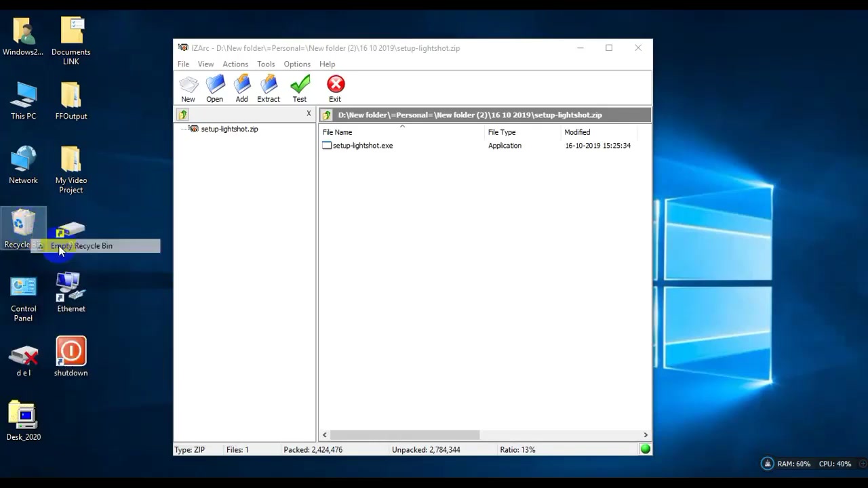
Task: Click the horizontal scrollbar right arrow
Action: point(645,435)
